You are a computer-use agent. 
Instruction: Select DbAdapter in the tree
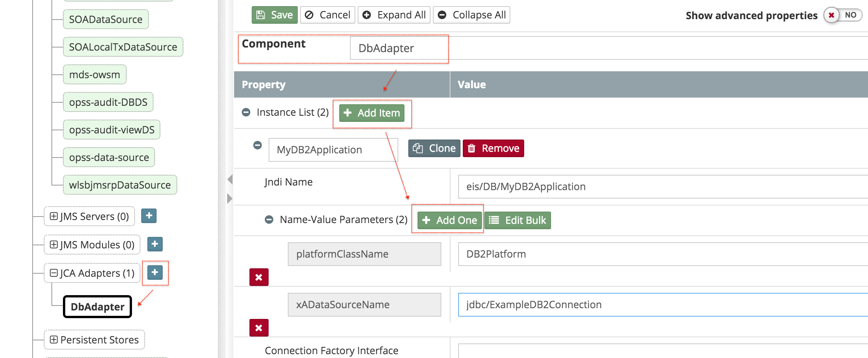tap(97, 307)
